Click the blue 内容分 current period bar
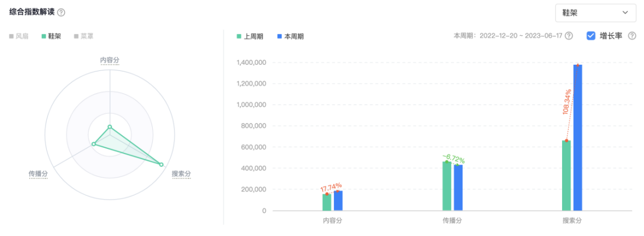 point(338,201)
